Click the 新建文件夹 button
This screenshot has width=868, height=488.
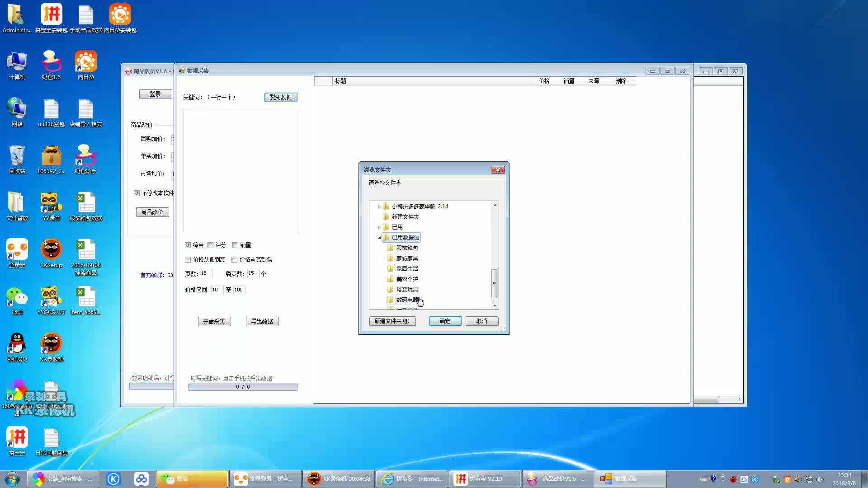[x=392, y=321]
